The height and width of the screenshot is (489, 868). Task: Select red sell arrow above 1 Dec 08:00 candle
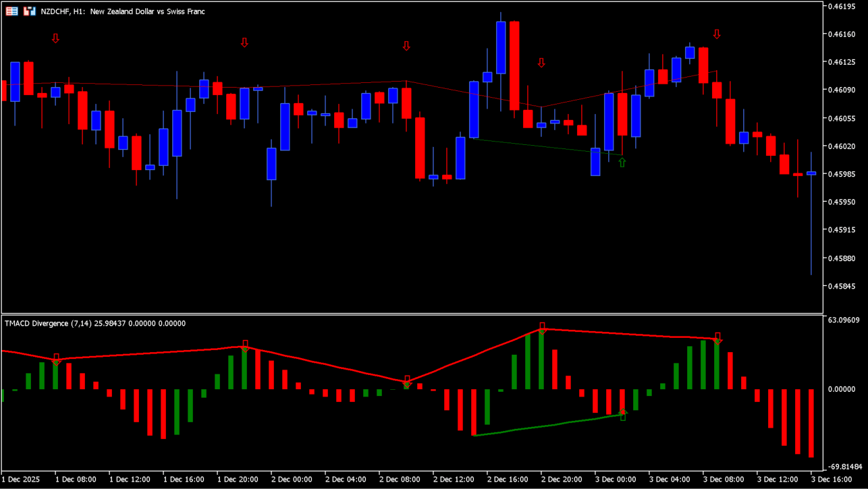pos(55,38)
